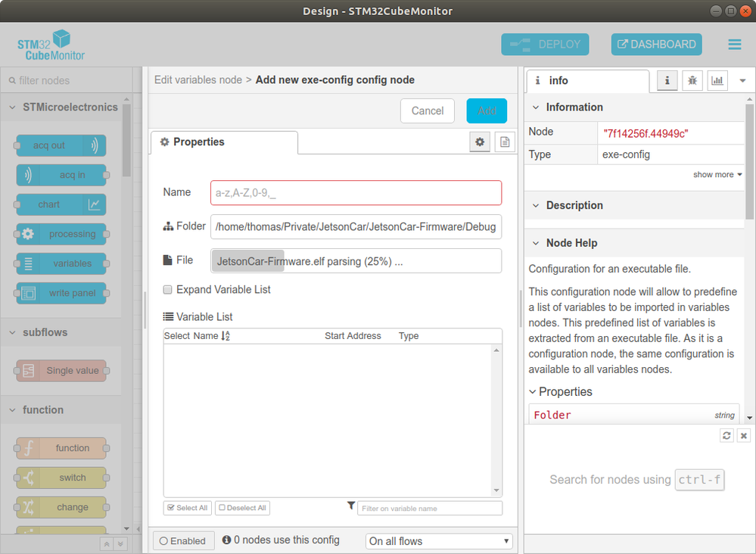Select the Single value subflow node
756x554 pixels.
point(61,370)
